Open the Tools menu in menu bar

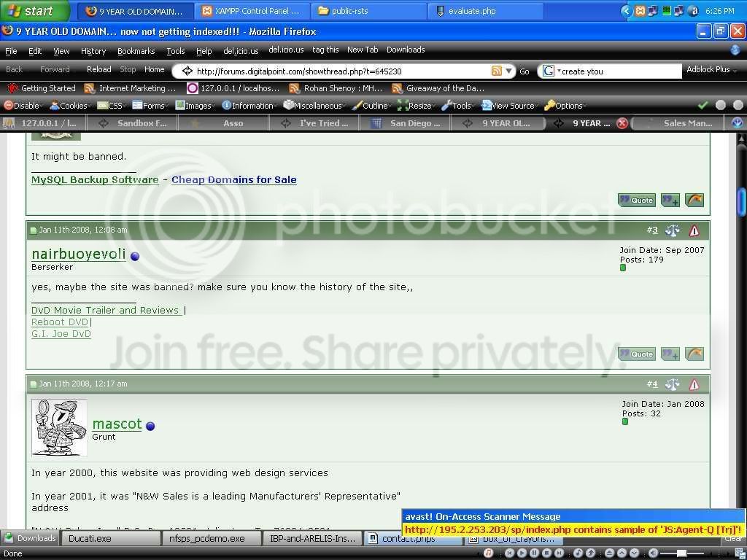click(175, 51)
